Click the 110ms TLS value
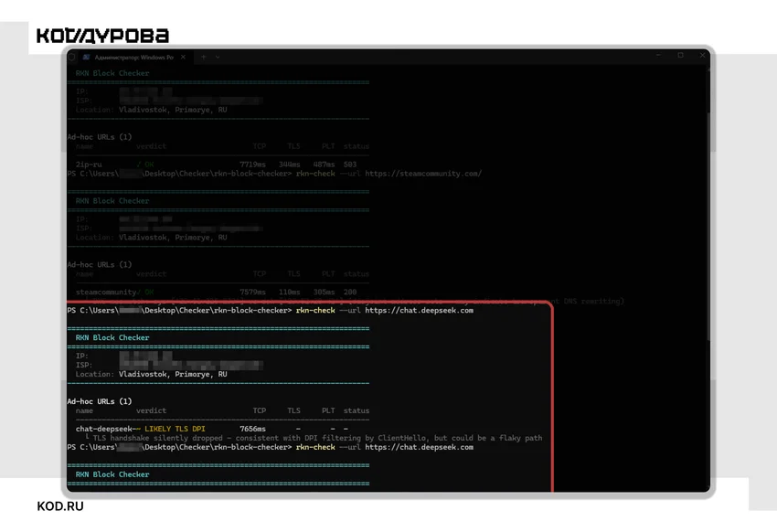Image resolution: width=777 pixels, height=532 pixels. 290,292
